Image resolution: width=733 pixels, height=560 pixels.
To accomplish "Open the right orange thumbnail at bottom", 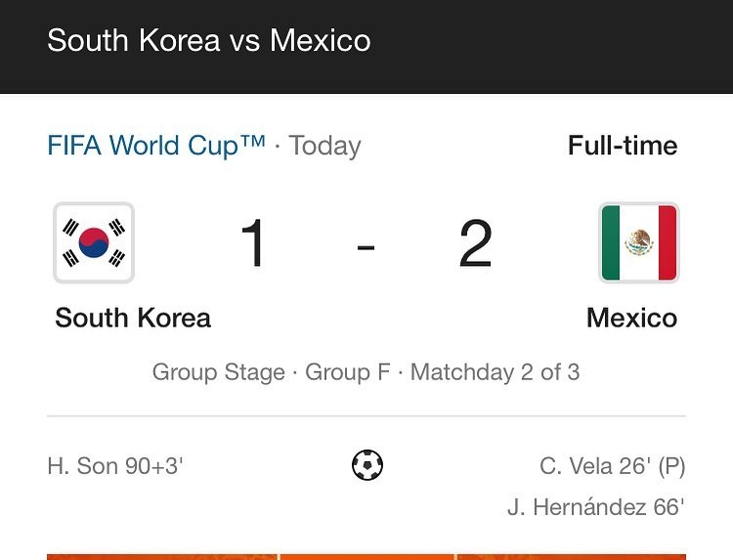I will [572, 557].
